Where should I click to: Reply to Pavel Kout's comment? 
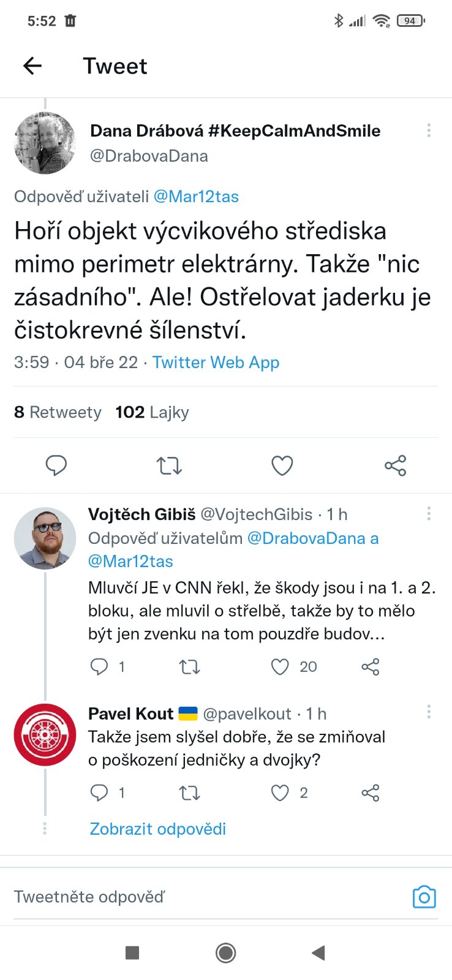pyautogui.click(x=99, y=793)
